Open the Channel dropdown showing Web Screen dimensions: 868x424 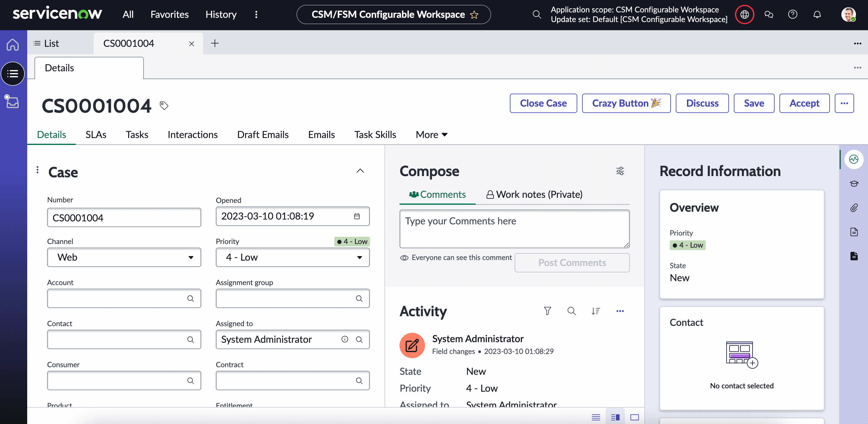click(x=124, y=257)
